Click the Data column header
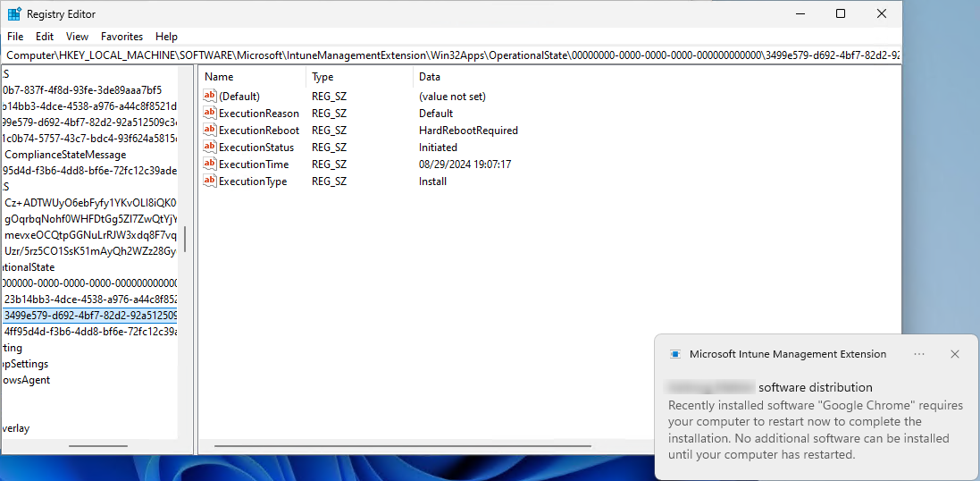The height and width of the screenshot is (481, 980). click(x=430, y=77)
